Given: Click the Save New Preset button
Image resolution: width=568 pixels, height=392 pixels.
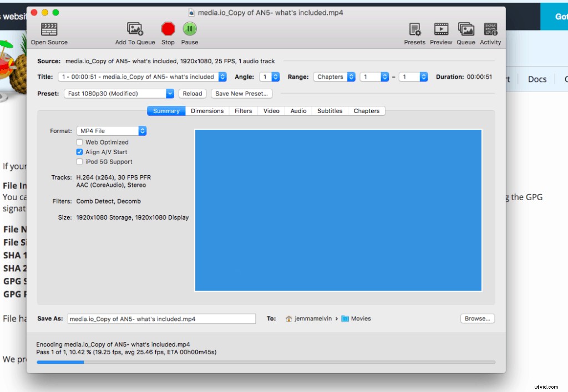Looking at the screenshot, I should 241,93.
